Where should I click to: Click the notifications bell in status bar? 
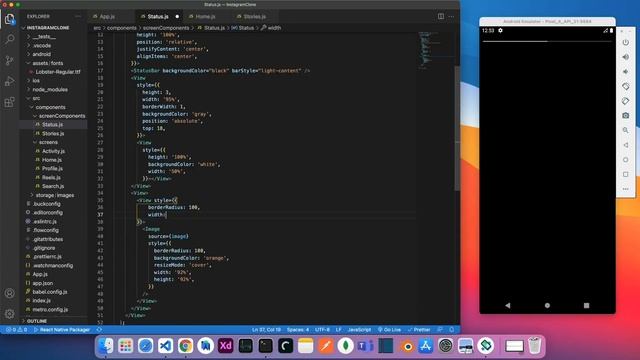pos(451,330)
